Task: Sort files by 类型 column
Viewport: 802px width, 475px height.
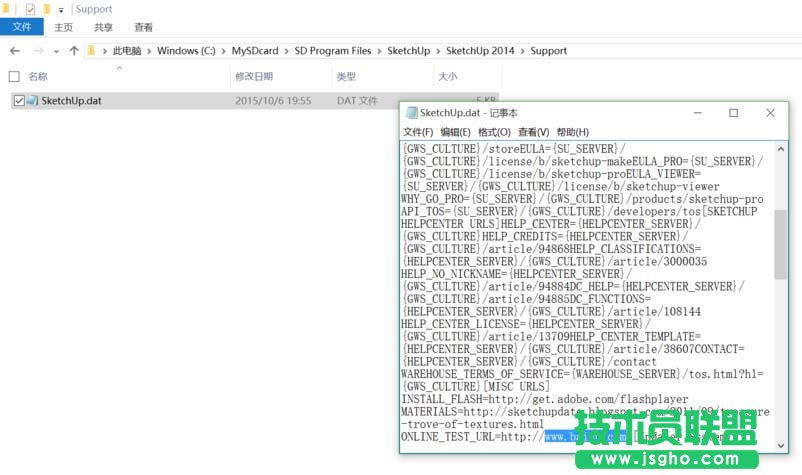Action: (x=346, y=77)
